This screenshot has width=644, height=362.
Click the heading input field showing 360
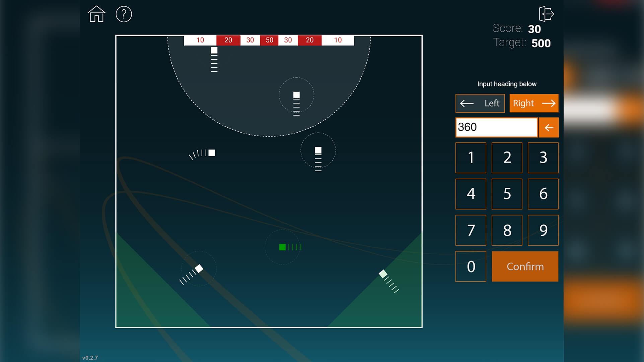pyautogui.click(x=496, y=127)
